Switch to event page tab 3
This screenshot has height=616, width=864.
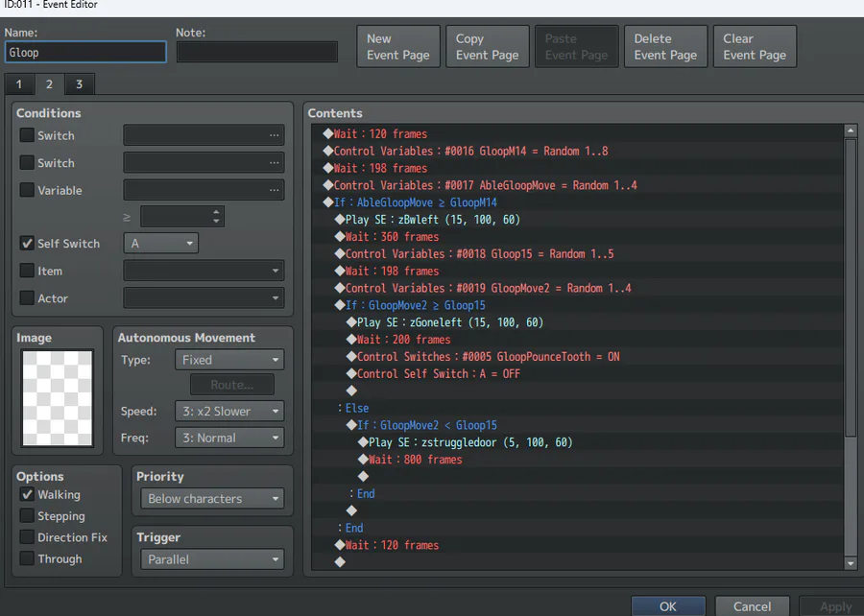[x=80, y=84]
